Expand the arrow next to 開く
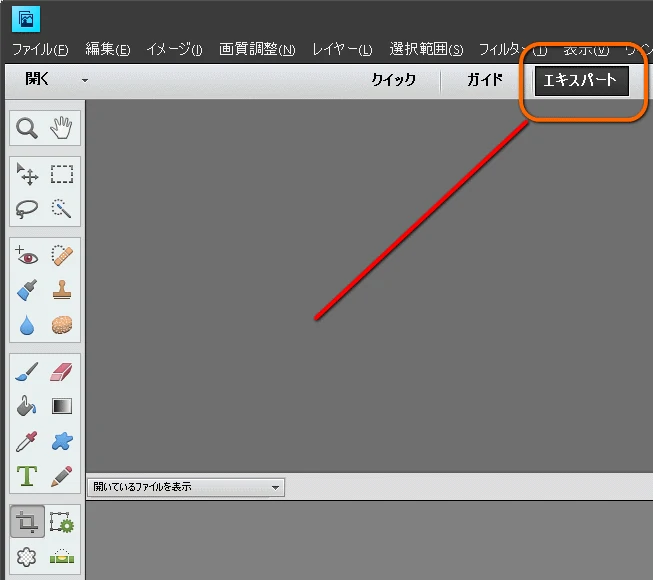The width and height of the screenshot is (653, 580). tap(85, 80)
